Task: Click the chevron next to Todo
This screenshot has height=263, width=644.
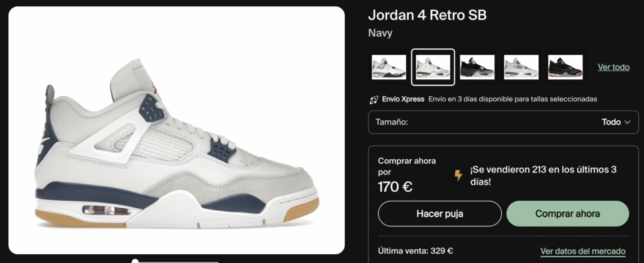Action: (627, 122)
